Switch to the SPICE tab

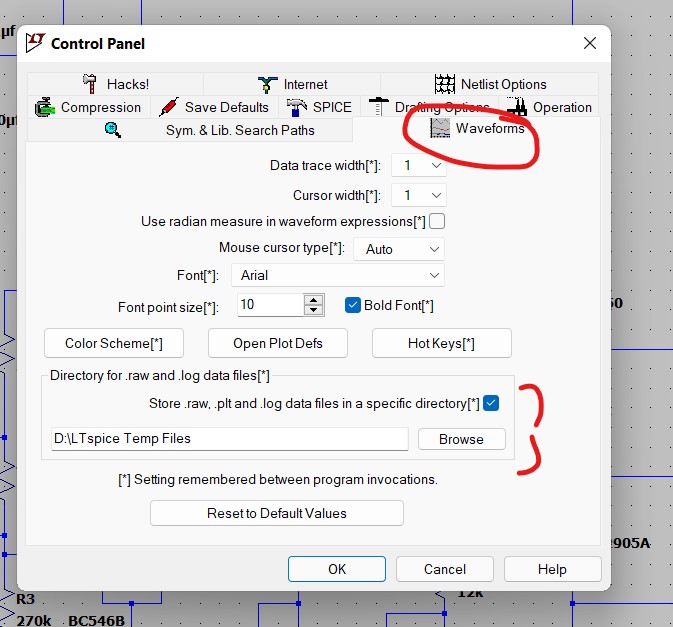(319, 107)
